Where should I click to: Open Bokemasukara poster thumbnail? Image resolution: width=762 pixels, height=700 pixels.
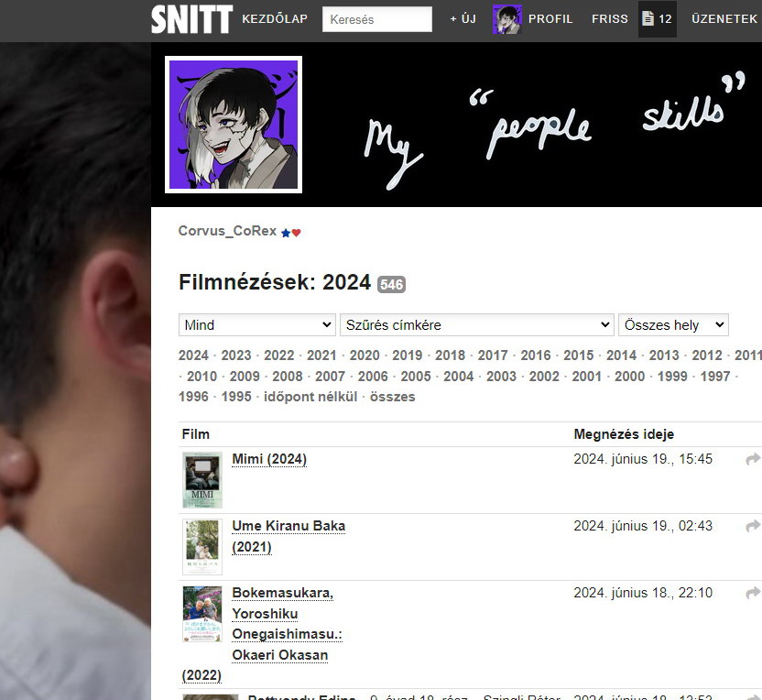pyautogui.click(x=202, y=614)
